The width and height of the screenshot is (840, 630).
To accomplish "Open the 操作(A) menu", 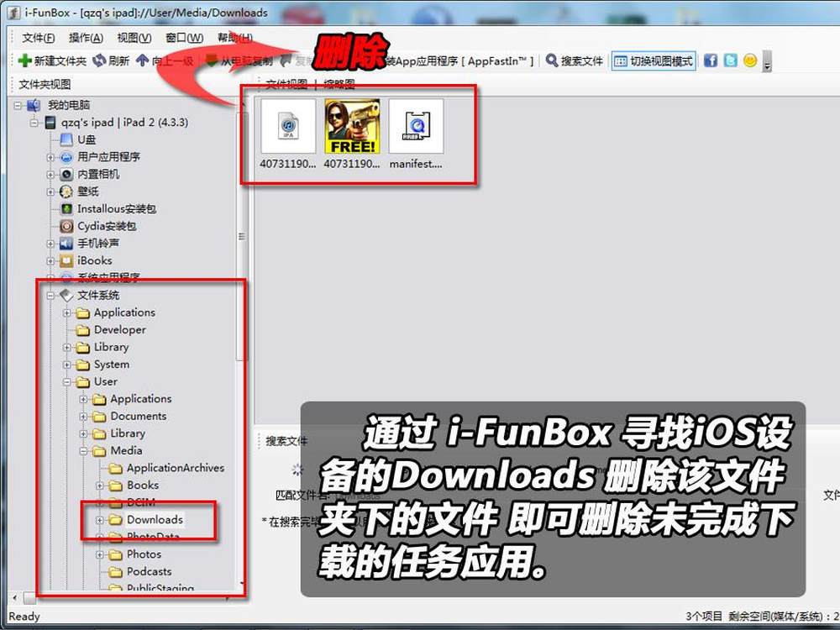I will tap(86, 38).
